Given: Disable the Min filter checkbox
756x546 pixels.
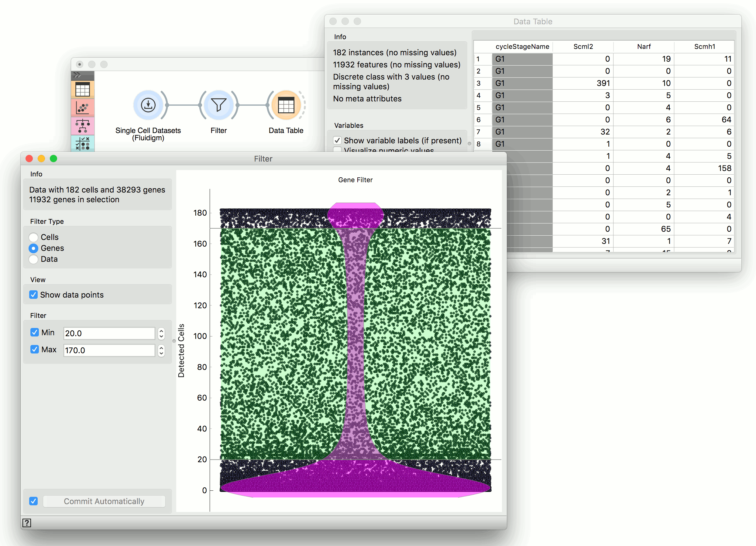Looking at the screenshot, I should click(x=35, y=332).
